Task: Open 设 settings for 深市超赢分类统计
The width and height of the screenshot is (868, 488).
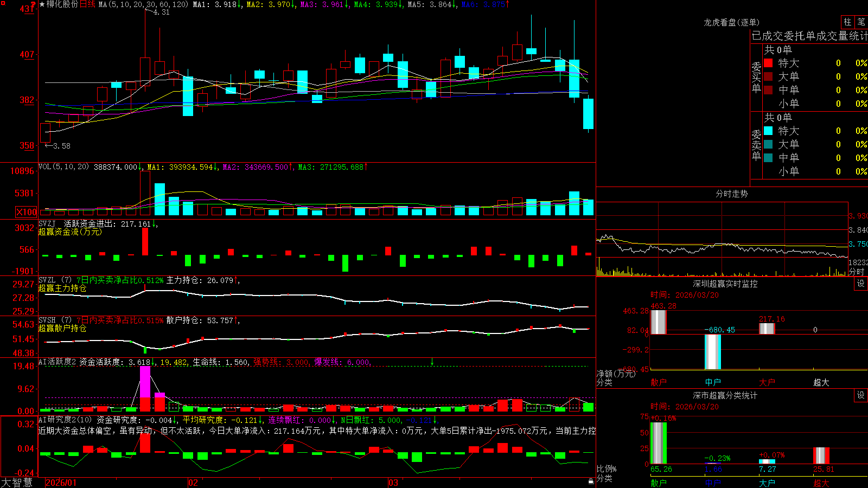Action: (861, 395)
